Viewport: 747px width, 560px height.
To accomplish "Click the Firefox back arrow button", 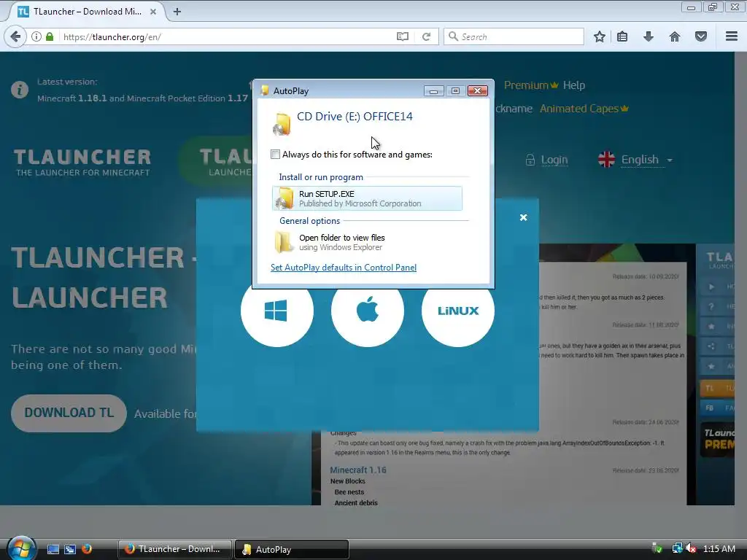I will (15, 36).
